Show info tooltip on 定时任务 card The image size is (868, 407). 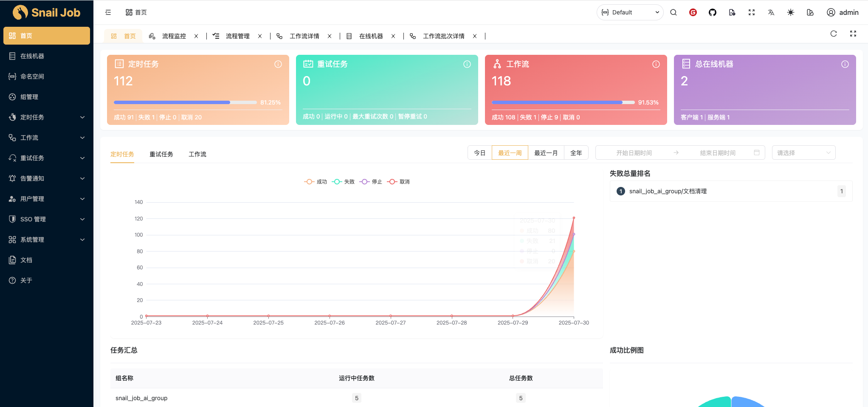pyautogui.click(x=278, y=64)
